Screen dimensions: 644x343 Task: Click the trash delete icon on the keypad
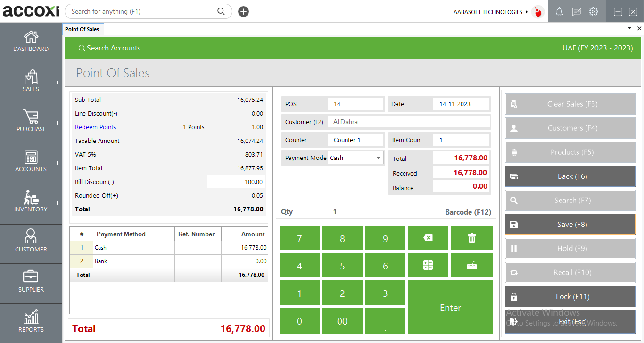pos(471,237)
